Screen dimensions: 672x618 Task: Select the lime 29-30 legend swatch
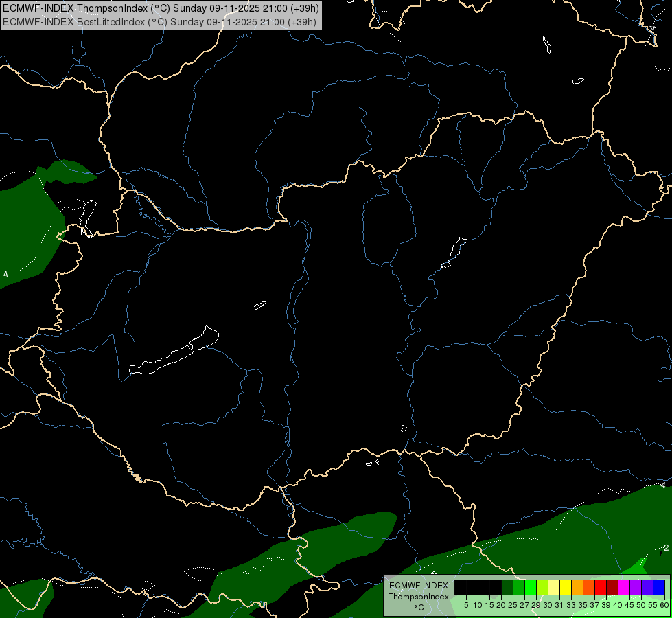[542, 587]
